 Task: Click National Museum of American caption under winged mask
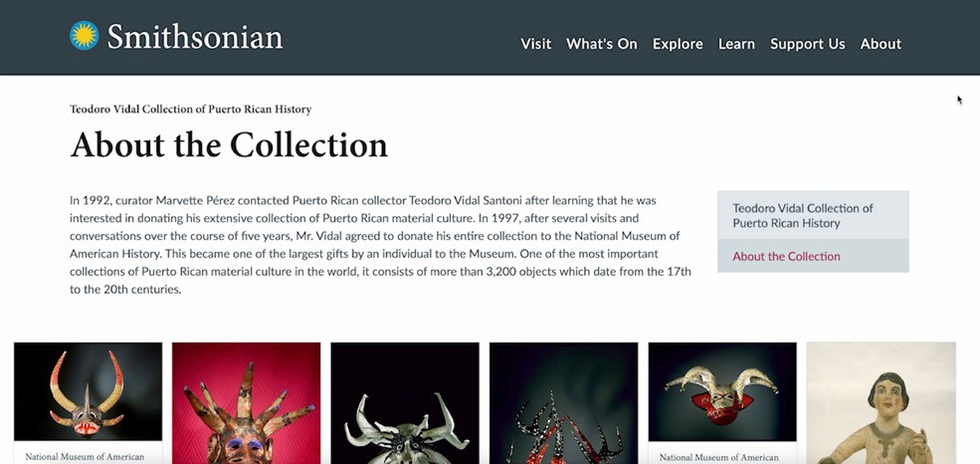pos(718,458)
